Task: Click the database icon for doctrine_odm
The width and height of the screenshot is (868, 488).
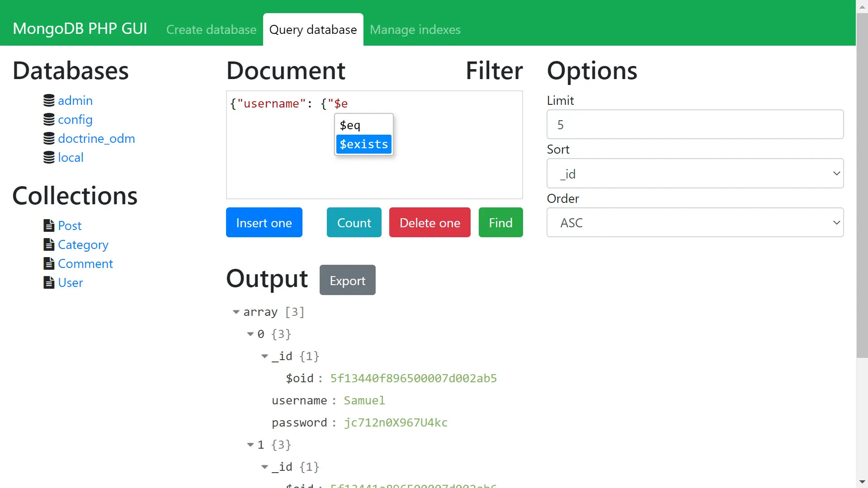Action: [49, 138]
